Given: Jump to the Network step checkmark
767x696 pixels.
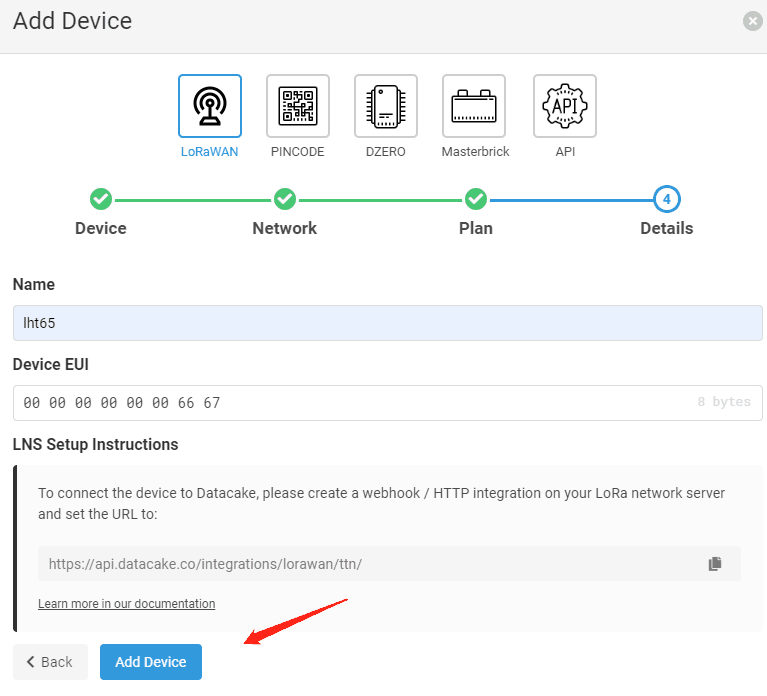Looking at the screenshot, I should [x=285, y=200].
